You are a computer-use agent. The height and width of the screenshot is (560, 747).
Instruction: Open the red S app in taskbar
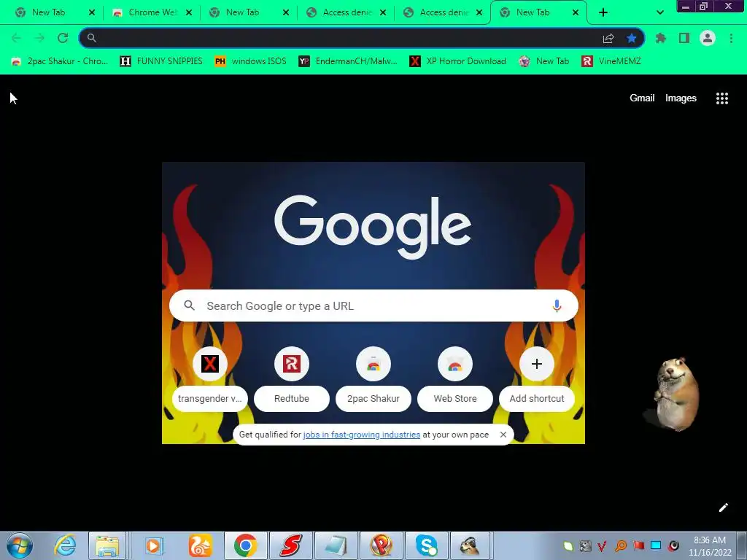[290, 545]
